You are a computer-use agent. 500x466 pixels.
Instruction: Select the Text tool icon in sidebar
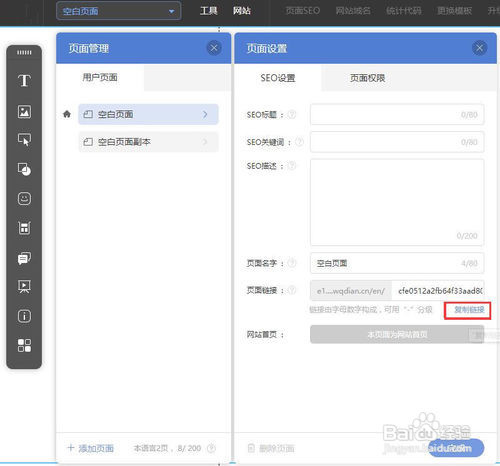(x=24, y=81)
